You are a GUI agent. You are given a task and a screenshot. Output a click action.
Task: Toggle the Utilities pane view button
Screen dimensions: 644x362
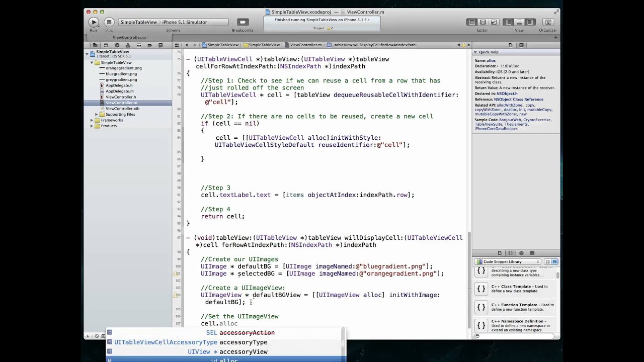pos(530,22)
